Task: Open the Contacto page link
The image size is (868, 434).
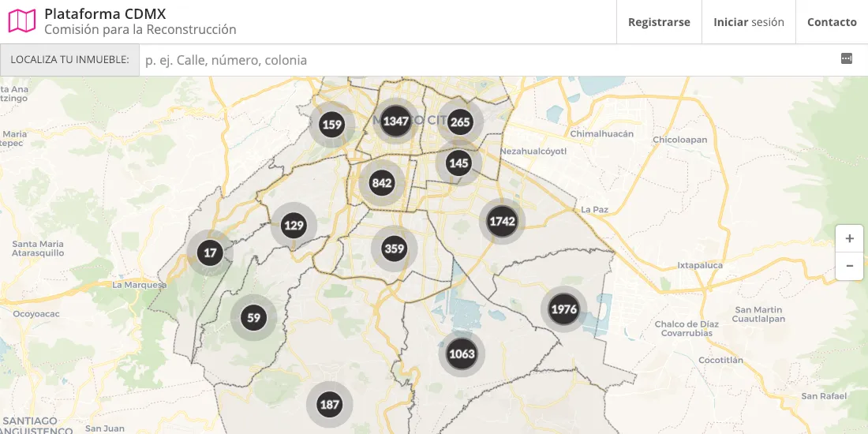Action: 832,22
